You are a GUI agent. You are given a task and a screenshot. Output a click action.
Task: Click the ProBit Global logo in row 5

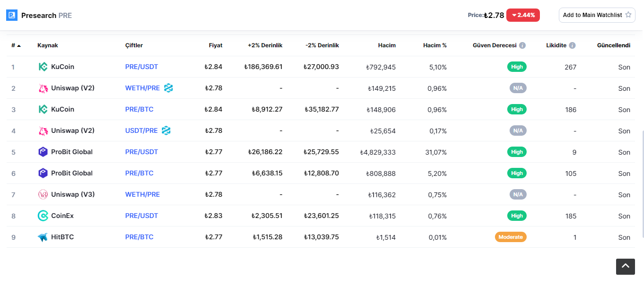click(x=43, y=152)
